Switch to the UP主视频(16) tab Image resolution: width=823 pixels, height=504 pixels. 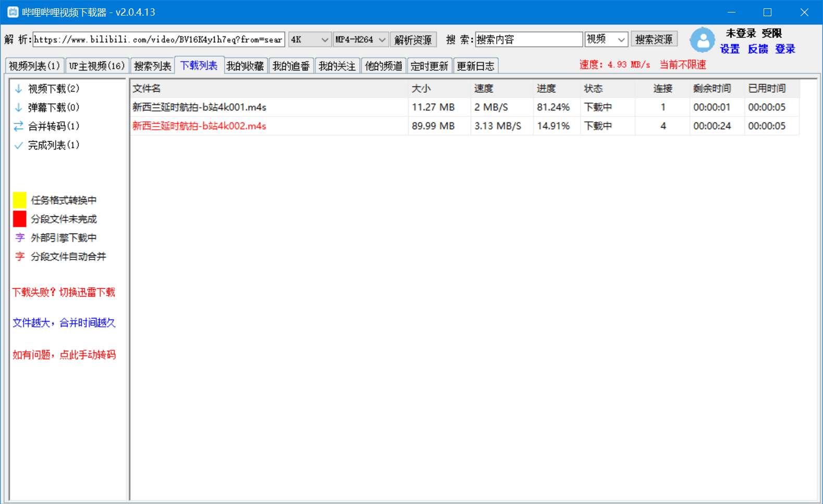point(97,66)
